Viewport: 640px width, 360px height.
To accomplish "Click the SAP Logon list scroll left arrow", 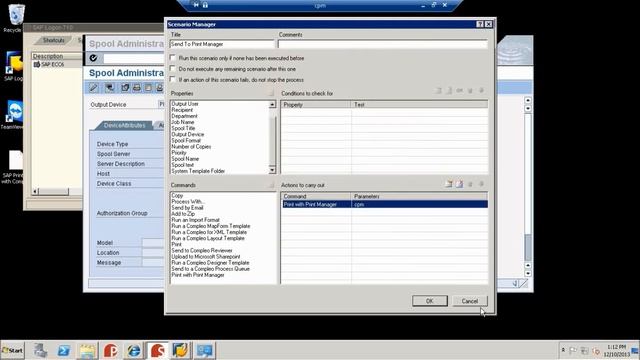I will [x=35, y=191].
